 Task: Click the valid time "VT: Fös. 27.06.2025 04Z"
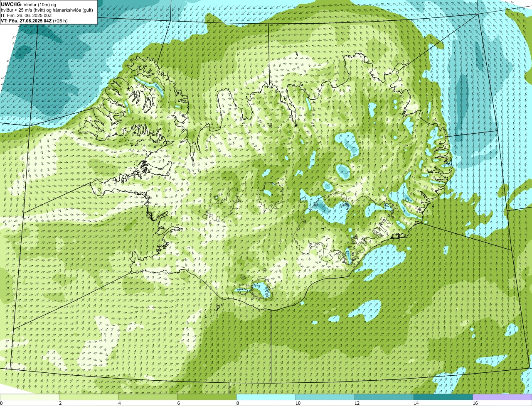tap(26, 21)
